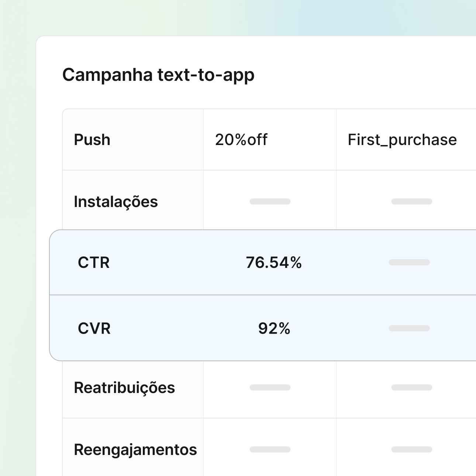Click CTR placeholder in First_purchase column
Viewport: 476px width, 476px height.
(409, 262)
